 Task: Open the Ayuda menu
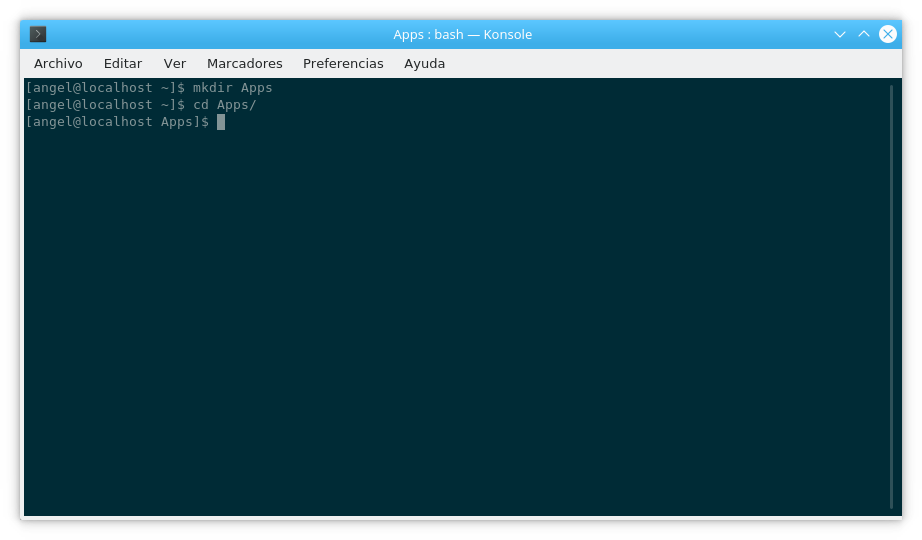[425, 64]
